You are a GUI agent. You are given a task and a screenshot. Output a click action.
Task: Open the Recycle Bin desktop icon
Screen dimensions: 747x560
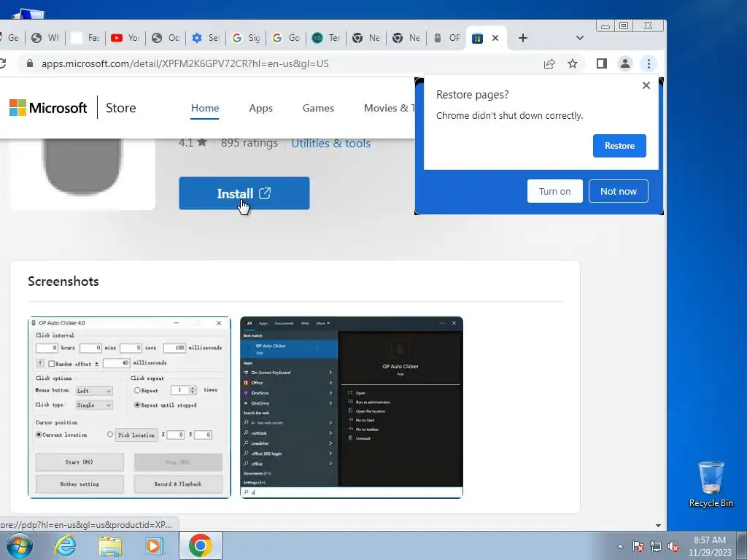point(711,484)
